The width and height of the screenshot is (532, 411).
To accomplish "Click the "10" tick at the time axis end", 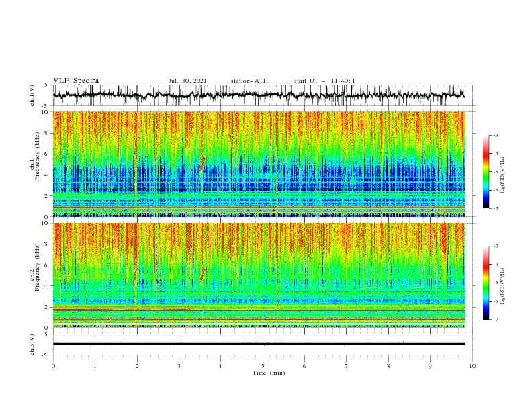I will [x=472, y=366].
